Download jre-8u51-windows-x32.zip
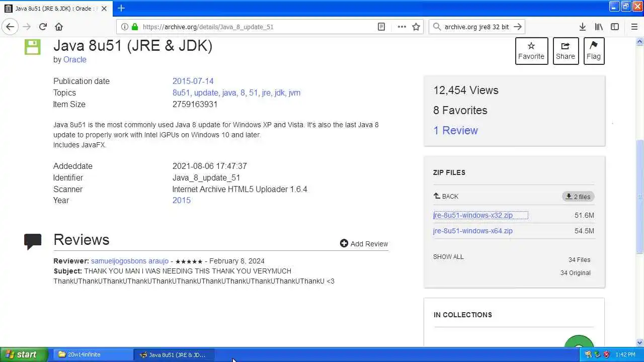 click(x=473, y=215)
